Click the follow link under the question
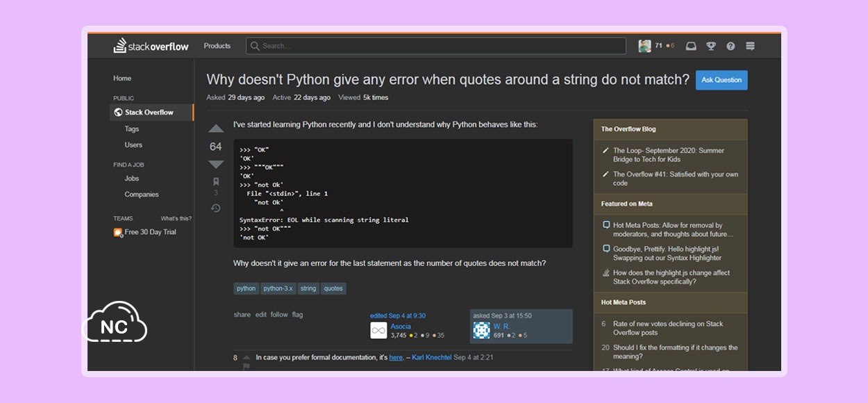868x403 pixels. [279, 315]
